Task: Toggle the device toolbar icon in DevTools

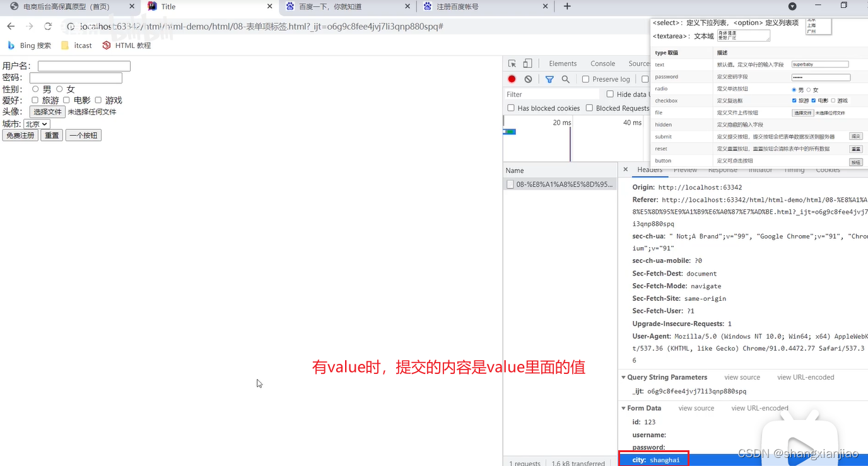Action: point(527,64)
